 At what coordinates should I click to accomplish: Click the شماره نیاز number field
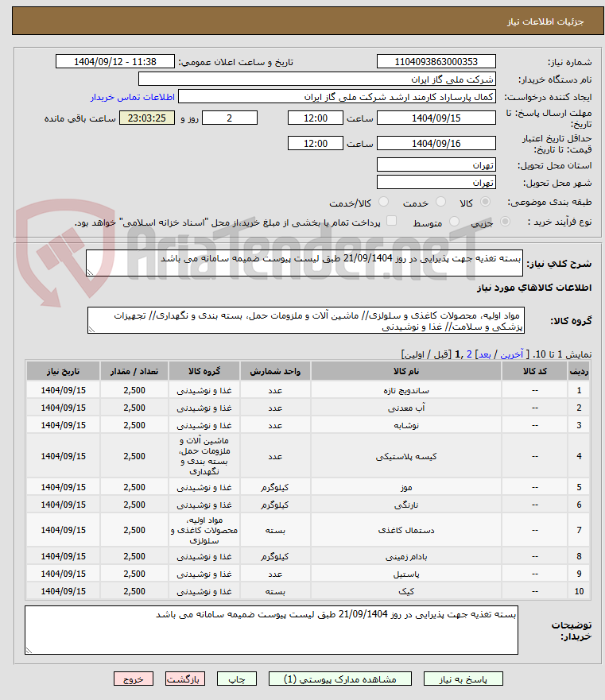tap(436, 62)
